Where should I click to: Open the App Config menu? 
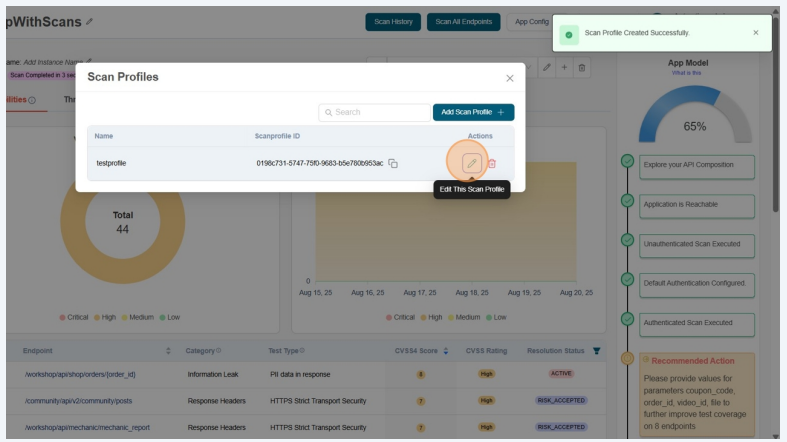[530, 22]
